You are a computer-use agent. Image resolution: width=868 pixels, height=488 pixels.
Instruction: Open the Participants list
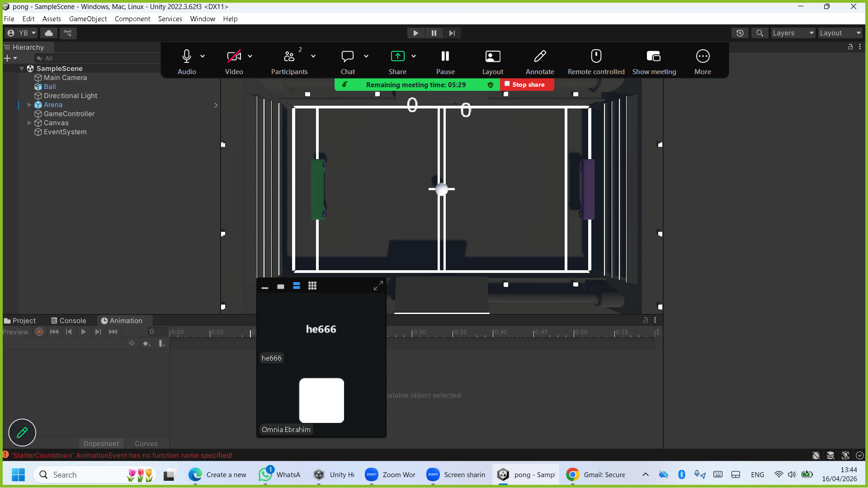point(289,56)
